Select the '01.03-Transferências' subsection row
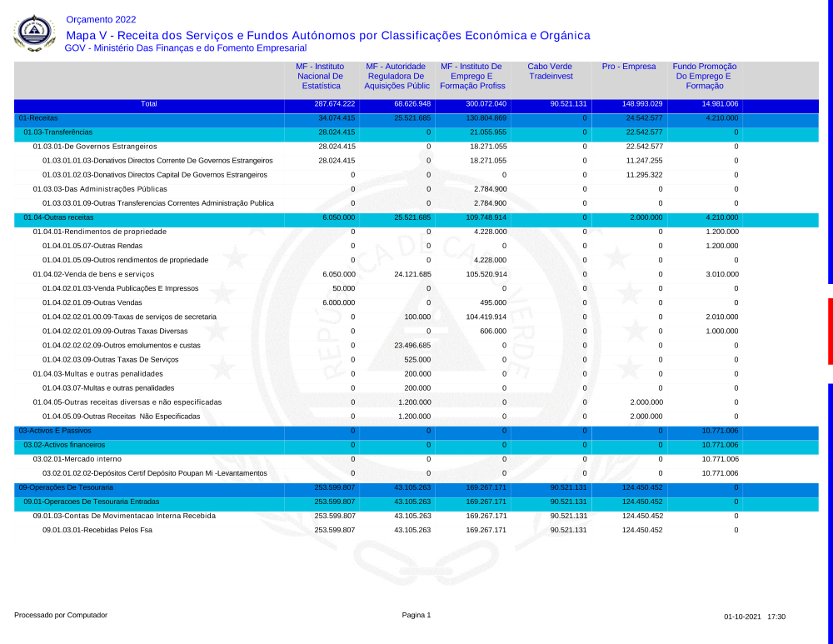Screen dimensions: 833x644 tap(57, 132)
